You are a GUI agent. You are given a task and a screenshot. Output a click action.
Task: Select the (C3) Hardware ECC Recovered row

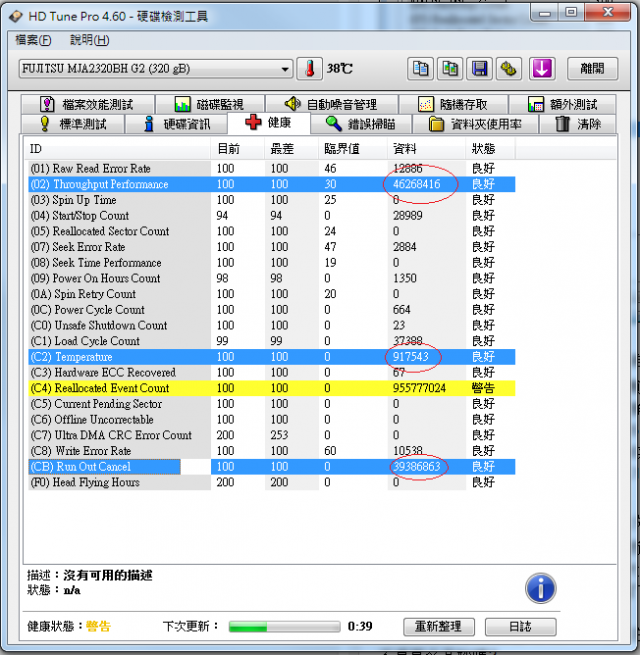[x=271, y=372]
